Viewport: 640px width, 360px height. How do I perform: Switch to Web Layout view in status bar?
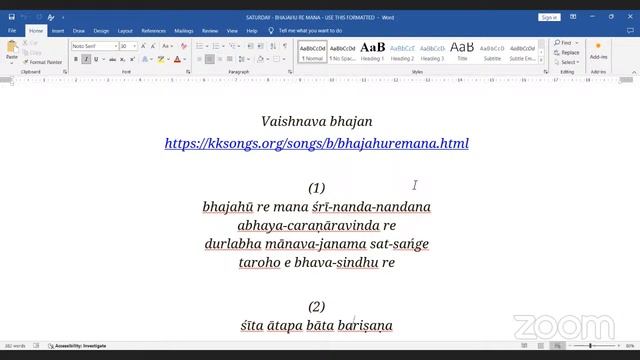(558, 346)
